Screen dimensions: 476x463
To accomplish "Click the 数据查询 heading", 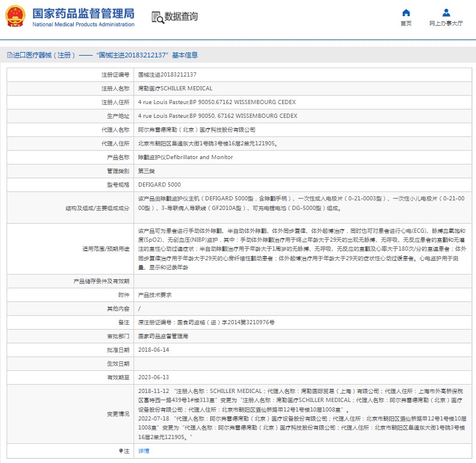I will (181, 16).
